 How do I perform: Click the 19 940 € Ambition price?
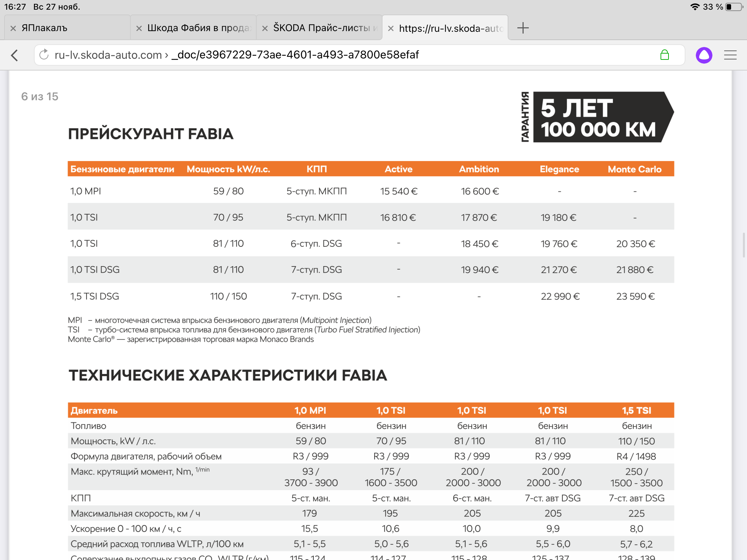click(x=480, y=270)
